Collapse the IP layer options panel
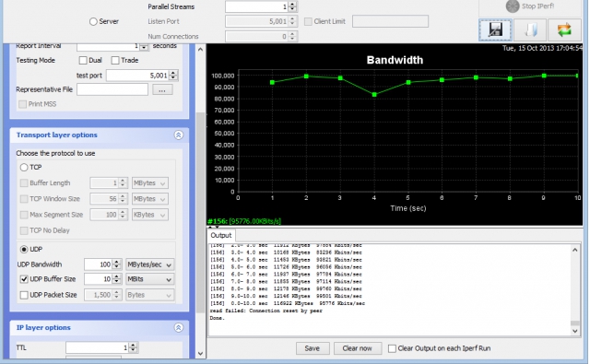This screenshot has width=590, height=364. pyautogui.click(x=179, y=327)
